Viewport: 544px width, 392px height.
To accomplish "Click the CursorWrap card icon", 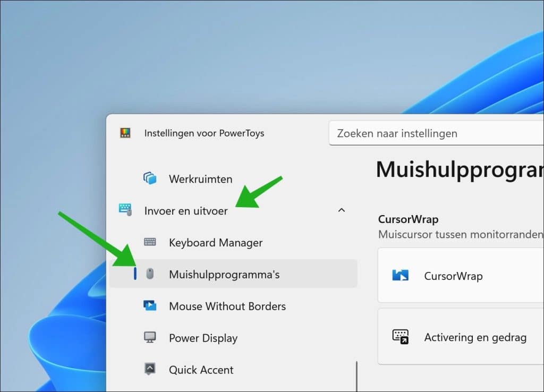I will click(x=401, y=276).
